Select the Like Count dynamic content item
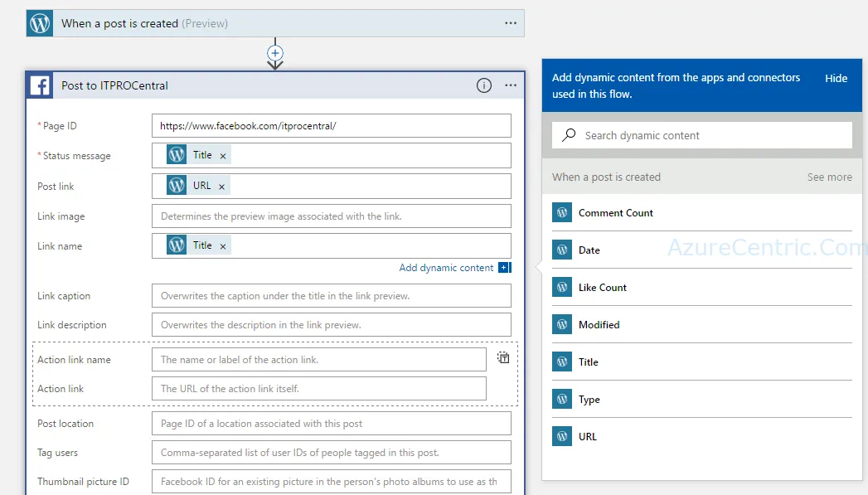This screenshot has height=495, width=868. pos(702,288)
